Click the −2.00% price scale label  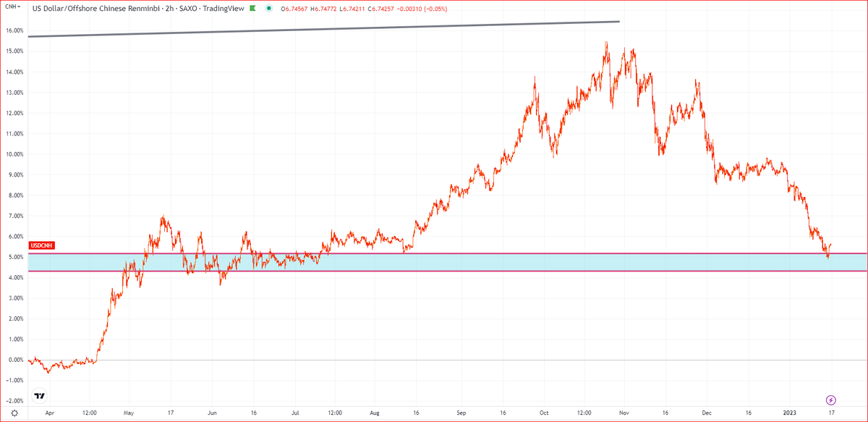click(15, 400)
